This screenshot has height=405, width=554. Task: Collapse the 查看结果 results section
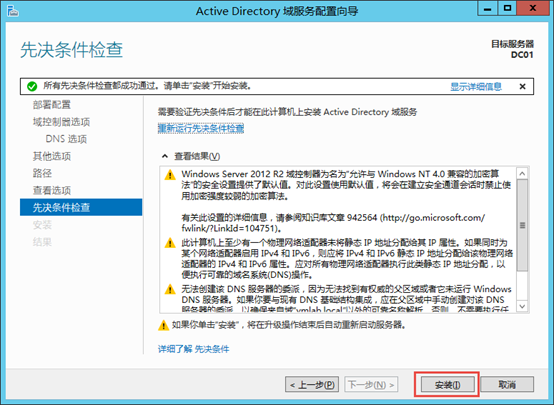[x=165, y=156]
